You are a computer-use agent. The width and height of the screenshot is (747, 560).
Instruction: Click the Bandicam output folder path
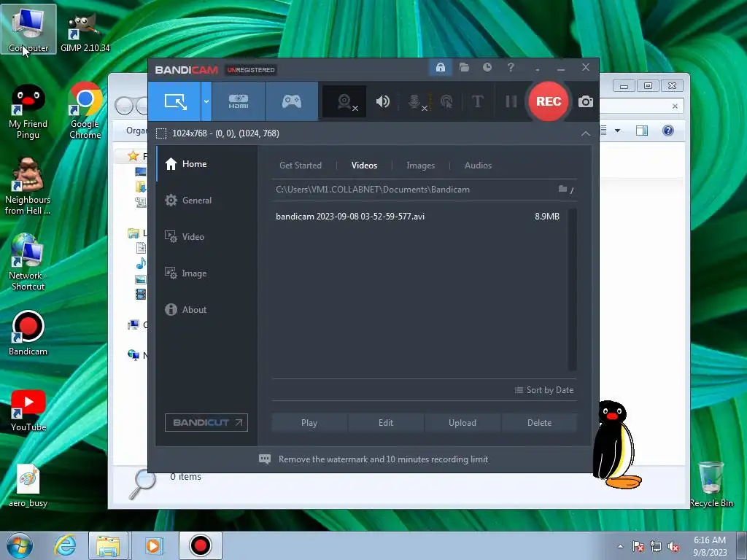click(373, 190)
